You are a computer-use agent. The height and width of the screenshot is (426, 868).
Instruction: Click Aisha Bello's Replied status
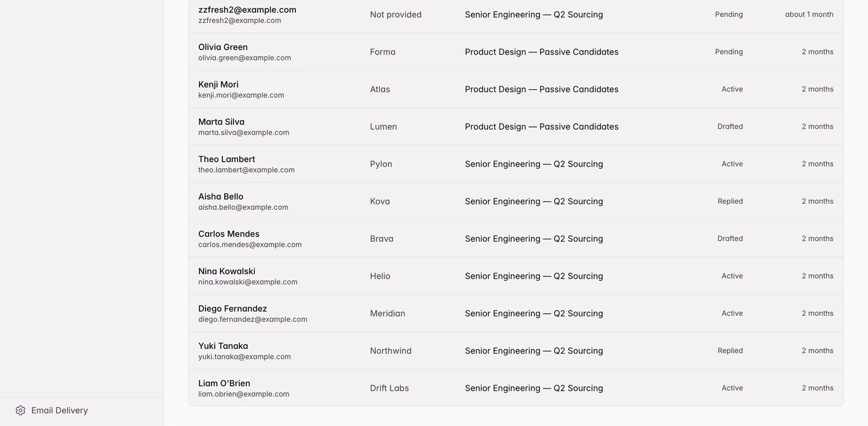click(730, 201)
